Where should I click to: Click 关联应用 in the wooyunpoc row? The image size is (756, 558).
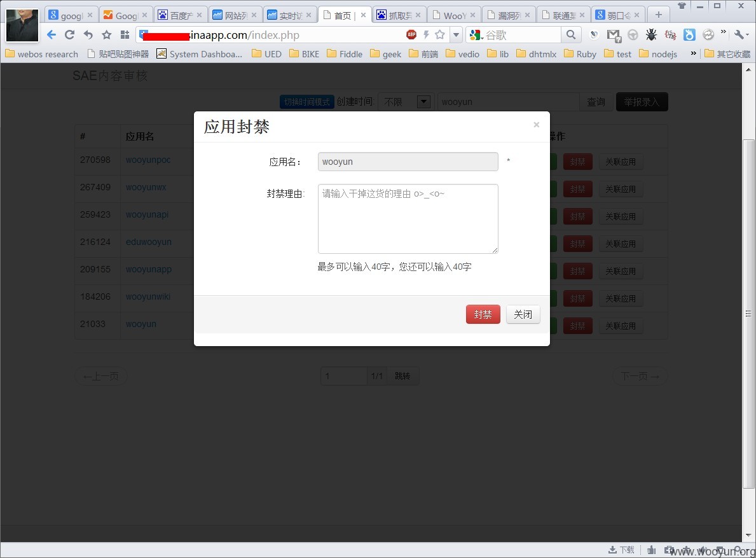pyautogui.click(x=621, y=162)
